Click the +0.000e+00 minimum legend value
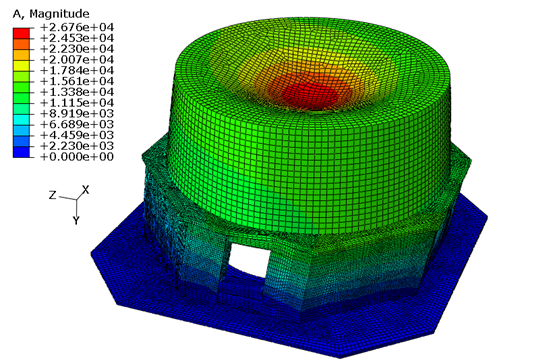Viewport: 536px width, 362px height. point(77,157)
